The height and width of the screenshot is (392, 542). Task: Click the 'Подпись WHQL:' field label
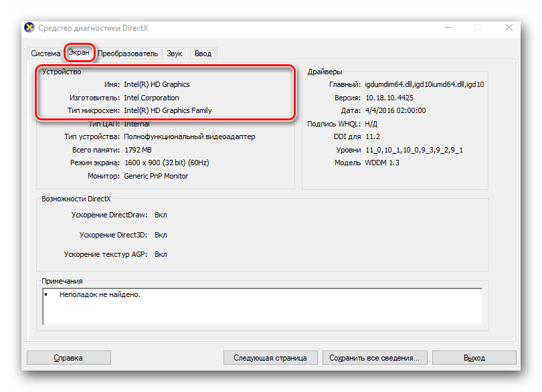click(x=334, y=124)
